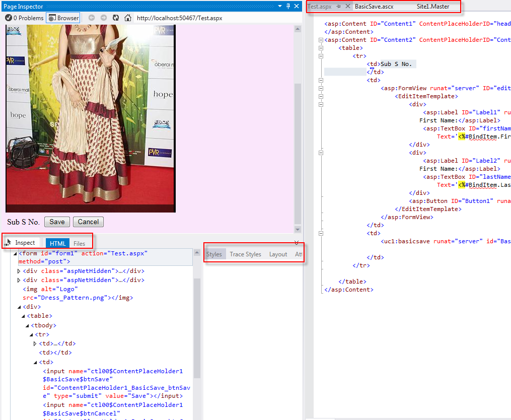Screen dimensions: 511x420
Task: Select the empty <td></td> node
Action: click(x=55, y=353)
